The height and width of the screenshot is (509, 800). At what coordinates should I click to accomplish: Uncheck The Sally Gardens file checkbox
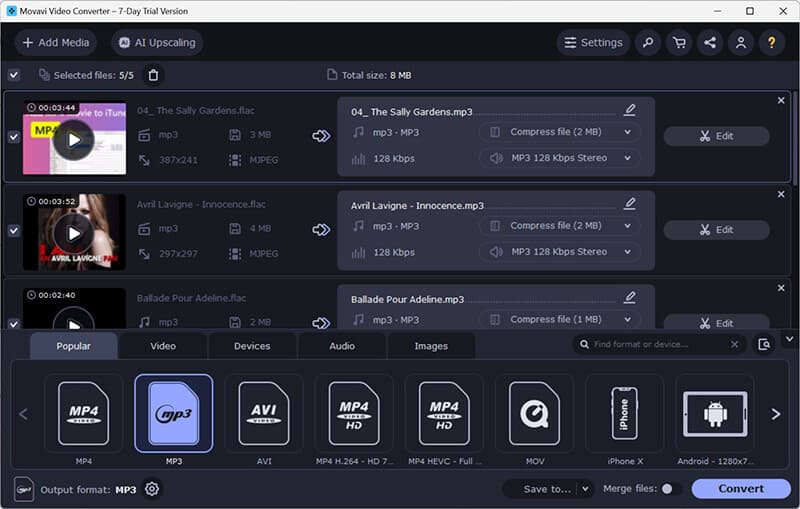pyautogui.click(x=14, y=137)
